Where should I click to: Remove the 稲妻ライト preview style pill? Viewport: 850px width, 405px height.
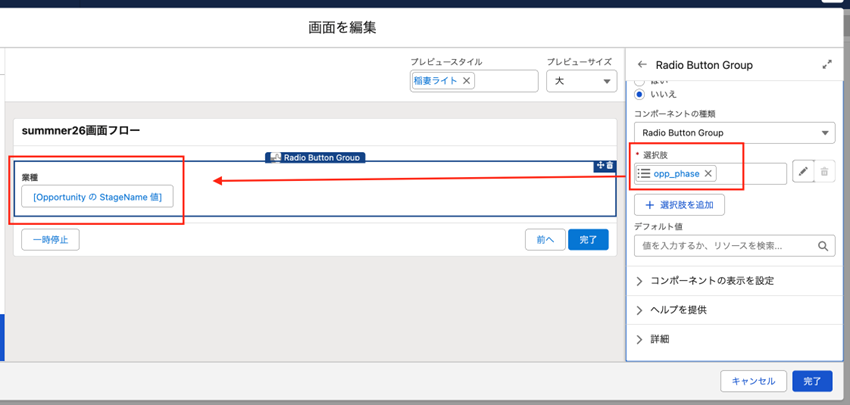click(x=467, y=82)
